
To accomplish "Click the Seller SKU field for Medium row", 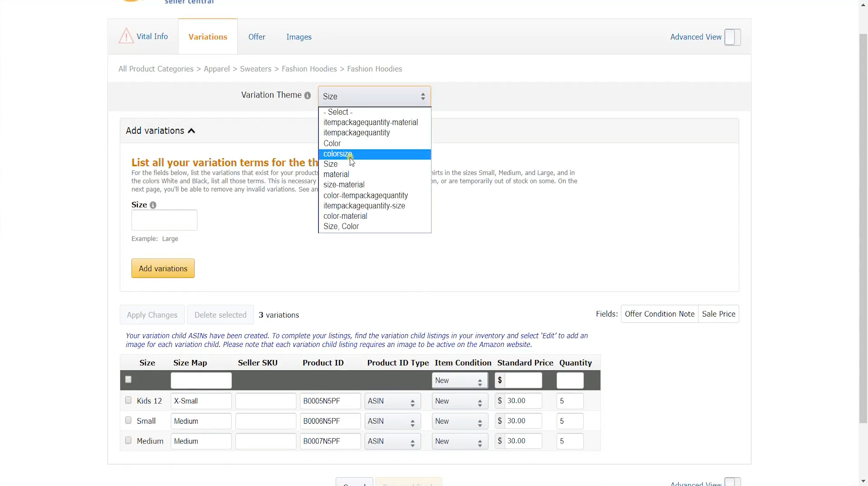I will 266,441.
